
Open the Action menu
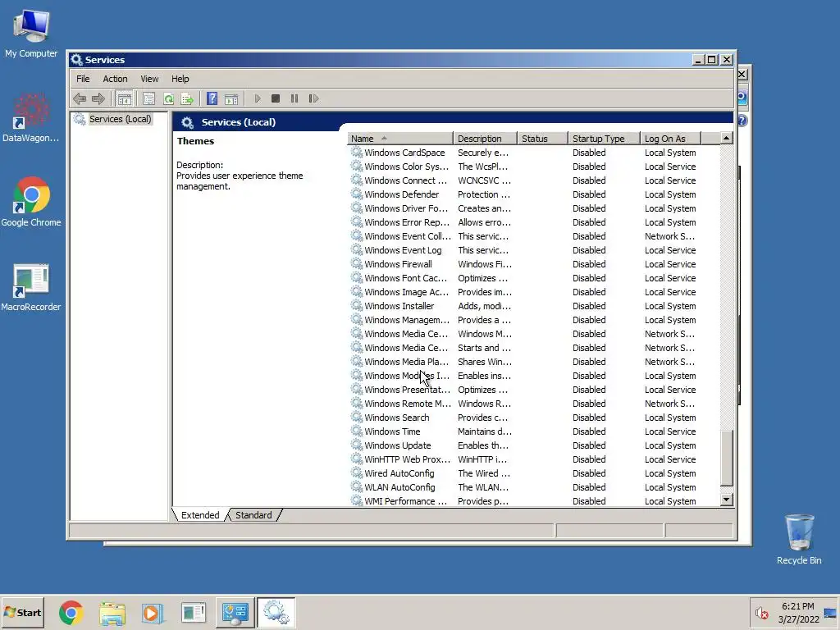(115, 79)
